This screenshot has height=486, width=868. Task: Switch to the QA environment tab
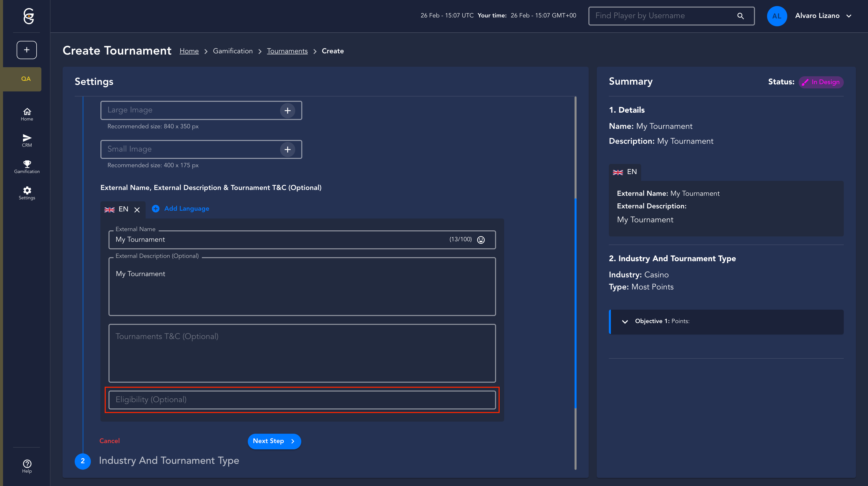pos(25,79)
